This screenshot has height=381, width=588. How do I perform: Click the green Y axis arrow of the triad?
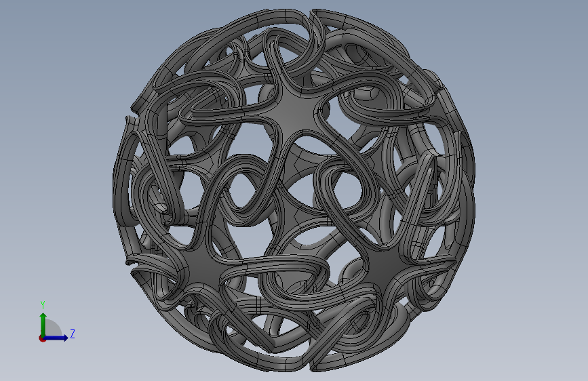(x=43, y=324)
